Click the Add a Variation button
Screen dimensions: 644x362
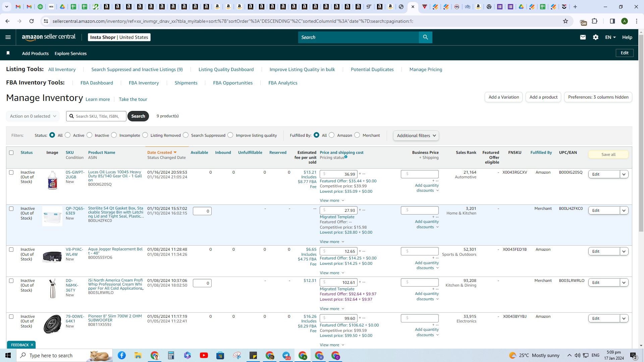coord(503,97)
